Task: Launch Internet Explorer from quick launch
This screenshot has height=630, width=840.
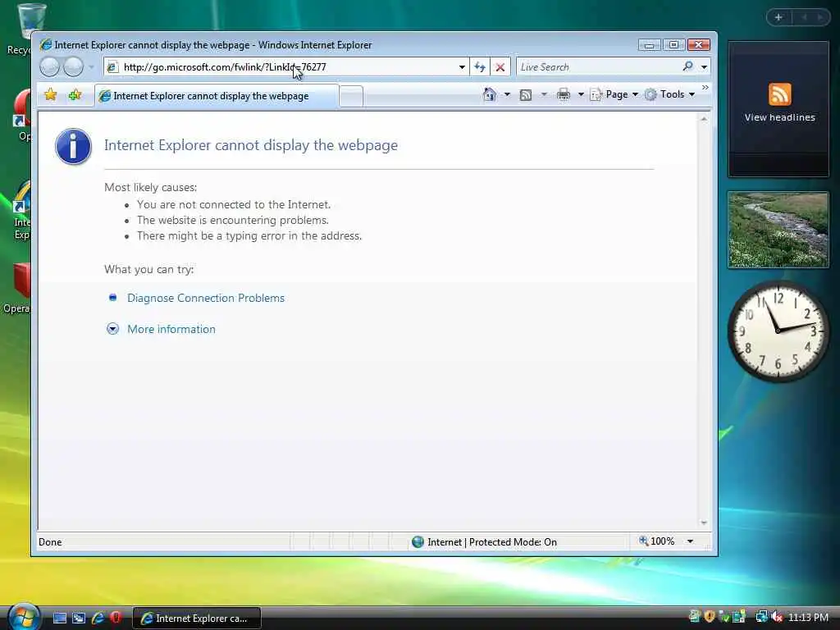Action: click(98, 618)
